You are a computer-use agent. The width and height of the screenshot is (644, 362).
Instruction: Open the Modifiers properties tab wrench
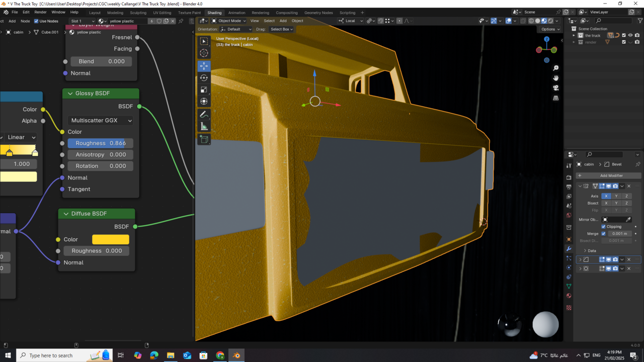coord(569,249)
